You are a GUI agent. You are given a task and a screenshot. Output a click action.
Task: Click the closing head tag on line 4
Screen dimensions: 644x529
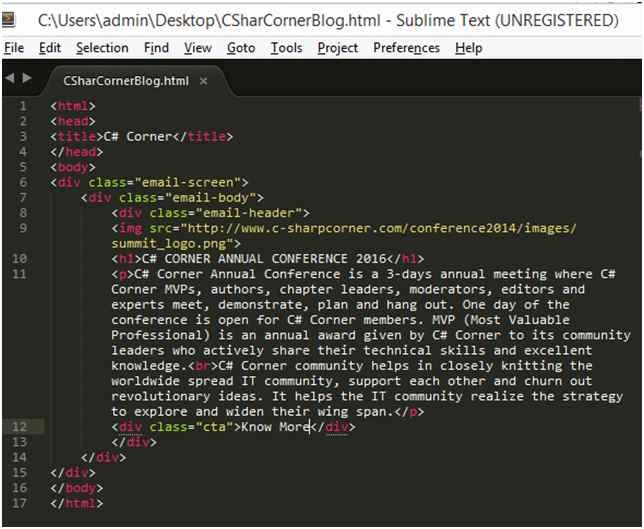coord(76,152)
